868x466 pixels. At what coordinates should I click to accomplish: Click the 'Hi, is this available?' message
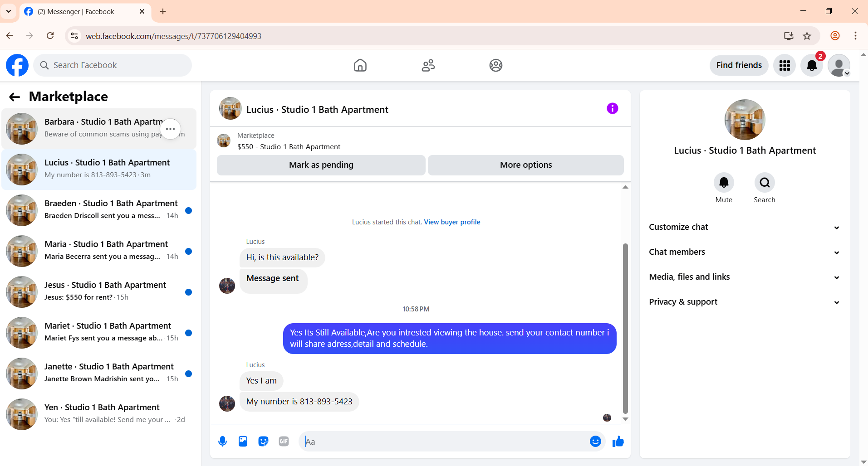tap(282, 257)
